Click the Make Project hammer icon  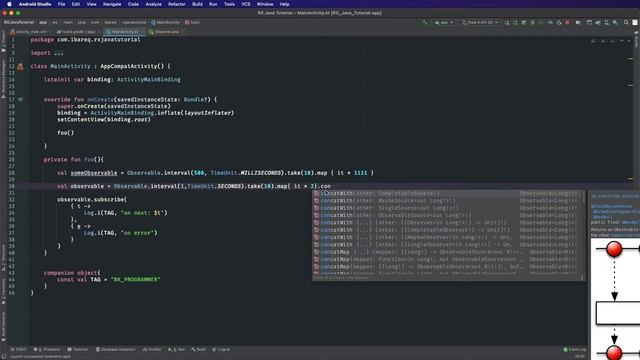[425, 22]
